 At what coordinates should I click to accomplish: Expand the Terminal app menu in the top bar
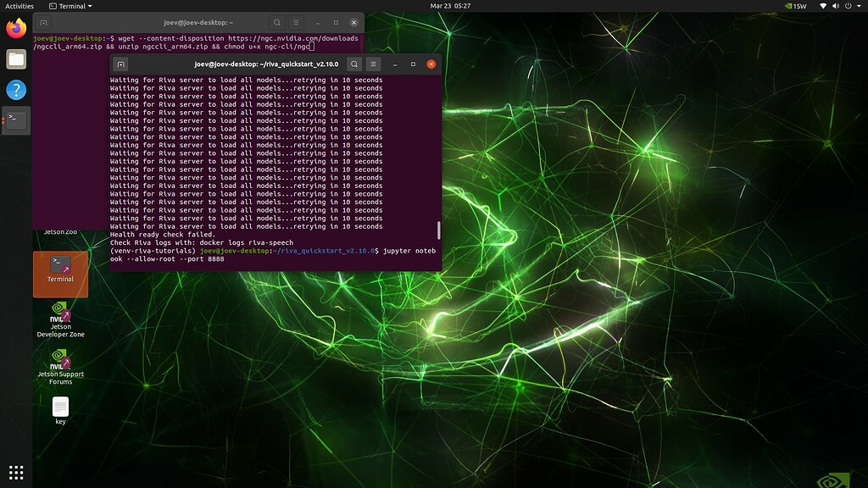click(x=68, y=4)
